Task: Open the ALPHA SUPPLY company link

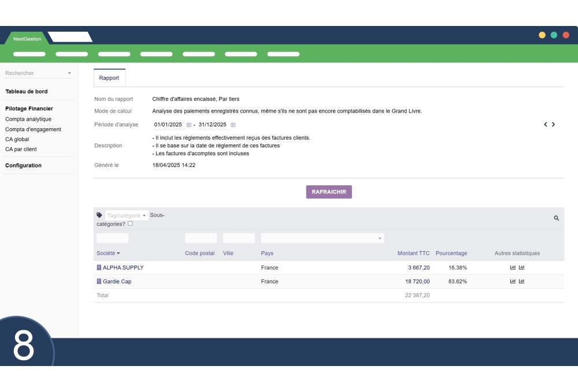Action: click(x=123, y=268)
